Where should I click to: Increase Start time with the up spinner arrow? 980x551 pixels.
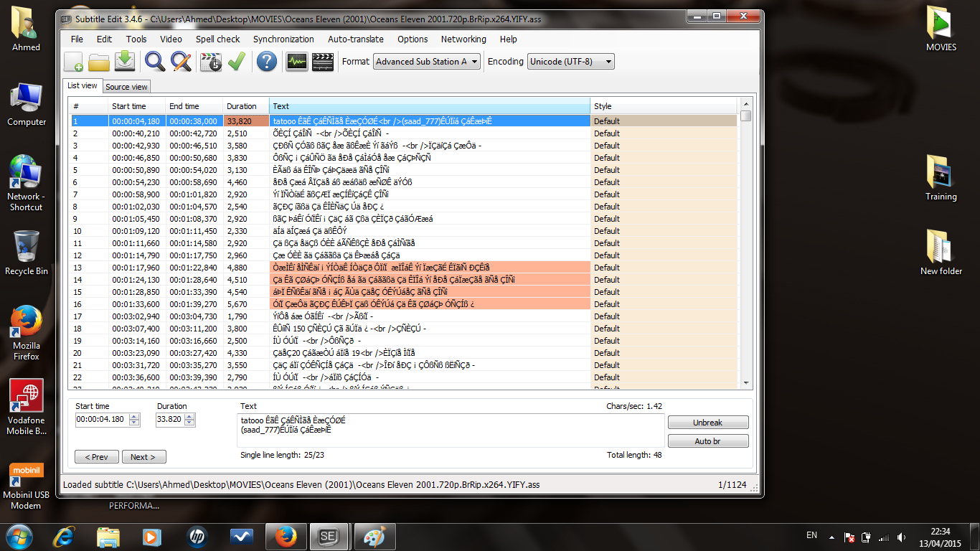(134, 417)
